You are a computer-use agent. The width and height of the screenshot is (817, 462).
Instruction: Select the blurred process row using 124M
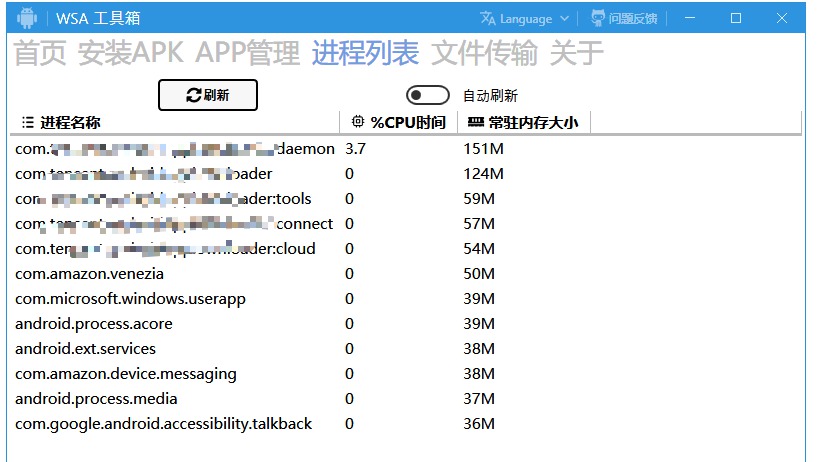point(406,174)
